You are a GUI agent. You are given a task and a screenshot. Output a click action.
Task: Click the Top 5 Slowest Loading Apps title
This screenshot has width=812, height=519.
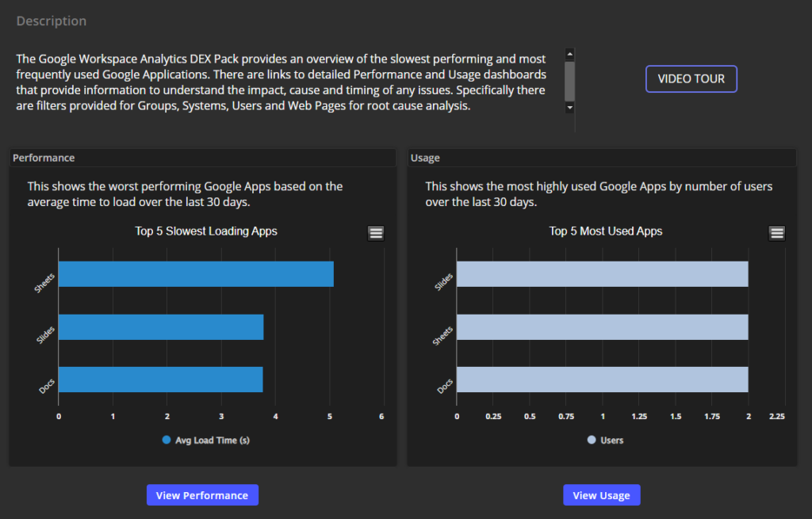coord(206,231)
